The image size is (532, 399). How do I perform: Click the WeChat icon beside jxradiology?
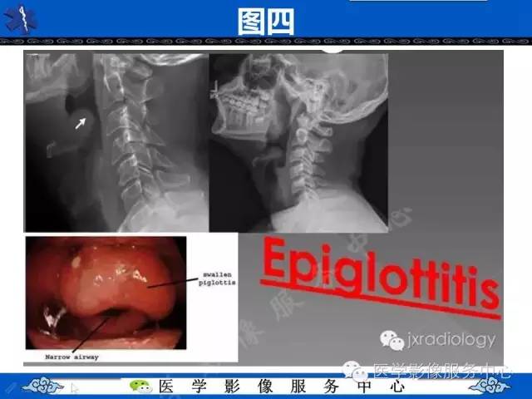(392, 340)
